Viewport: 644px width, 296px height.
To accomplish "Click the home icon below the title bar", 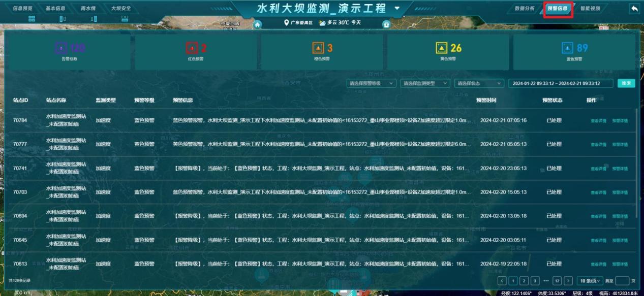I will coord(258,24).
